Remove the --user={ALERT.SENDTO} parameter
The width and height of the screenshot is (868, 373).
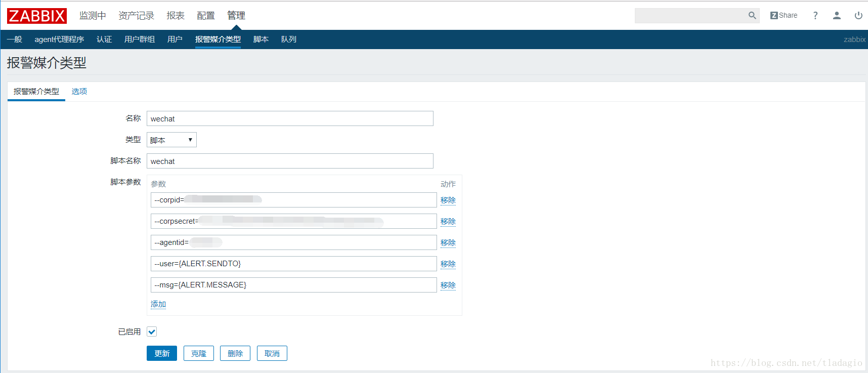pyautogui.click(x=448, y=264)
